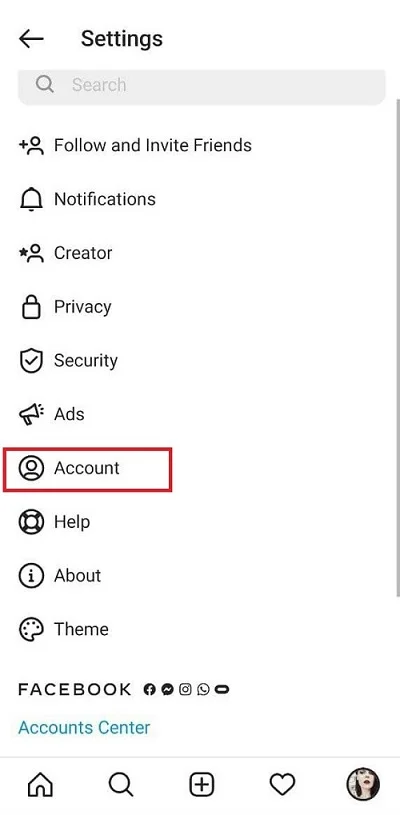Tap the bell icon for Notifications

[31, 199]
